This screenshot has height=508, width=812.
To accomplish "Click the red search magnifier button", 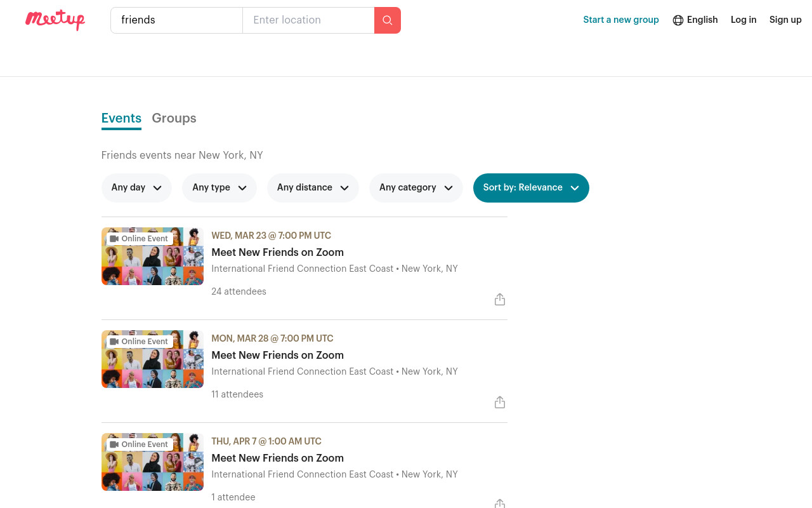I will [388, 20].
